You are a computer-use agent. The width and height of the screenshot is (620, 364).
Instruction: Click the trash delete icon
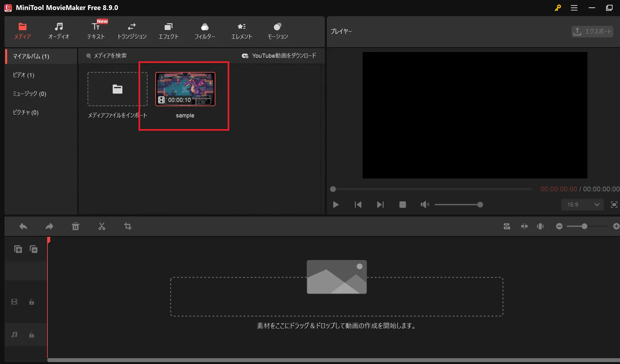pos(76,227)
